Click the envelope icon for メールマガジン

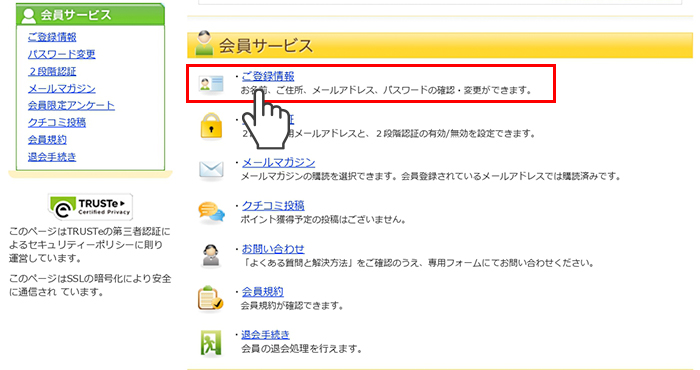211,170
